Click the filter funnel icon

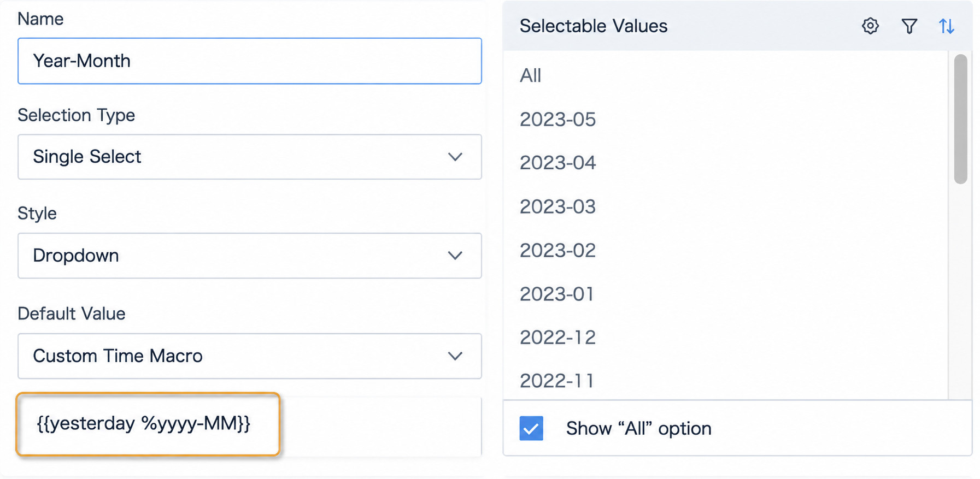(x=909, y=26)
